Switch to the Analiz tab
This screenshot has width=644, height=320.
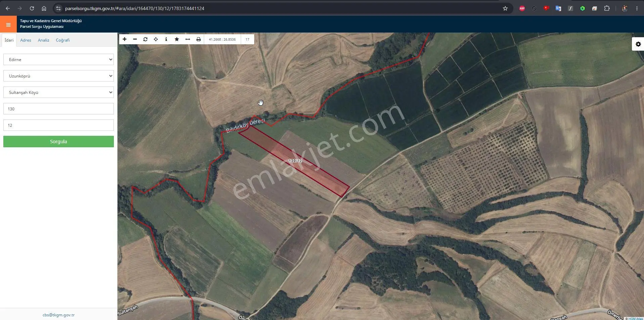[43, 40]
